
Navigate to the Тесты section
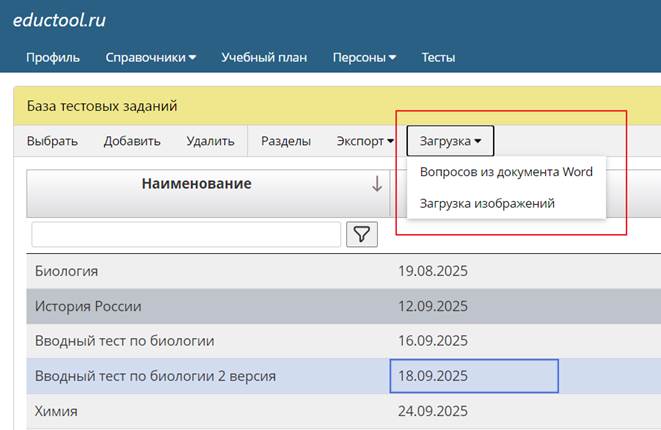pos(438,57)
